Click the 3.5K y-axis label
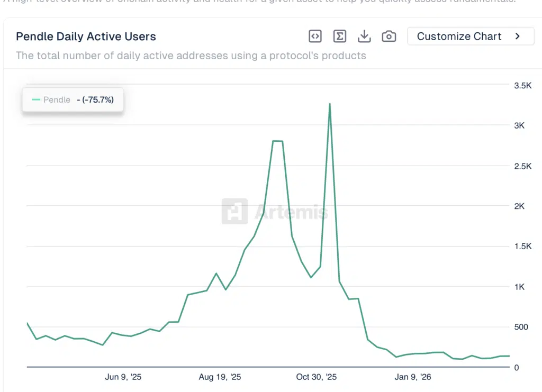 point(522,86)
